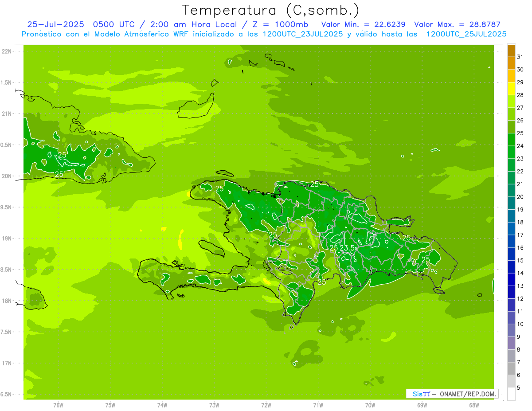Click the "9.5N" latitude axis label
This screenshot has height=411, width=532.
click(x=7, y=207)
